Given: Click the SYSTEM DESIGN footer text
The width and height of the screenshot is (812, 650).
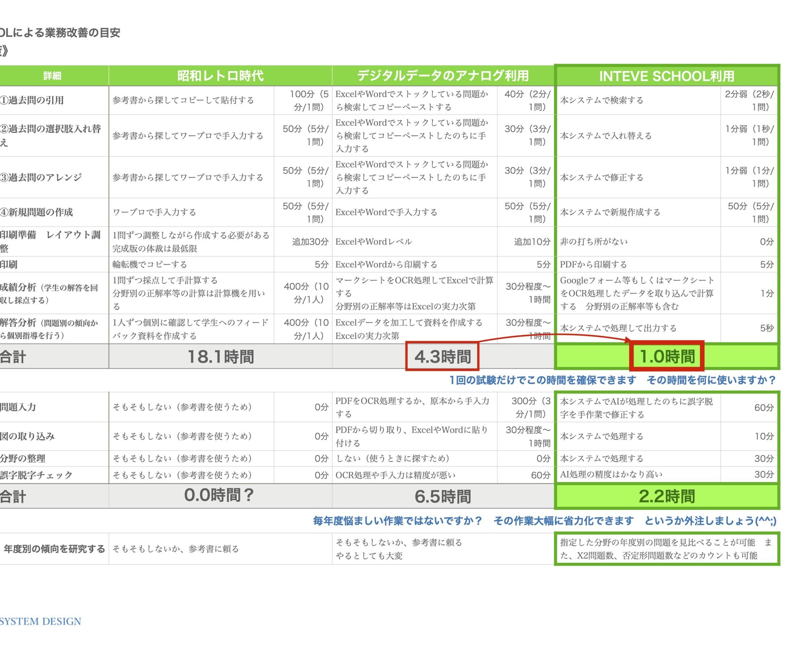Looking at the screenshot, I should pyautogui.click(x=40, y=621).
